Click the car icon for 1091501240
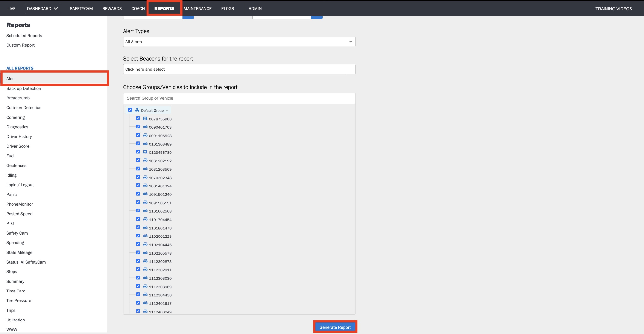This screenshot has width=644, height=334. pos(145,194)
